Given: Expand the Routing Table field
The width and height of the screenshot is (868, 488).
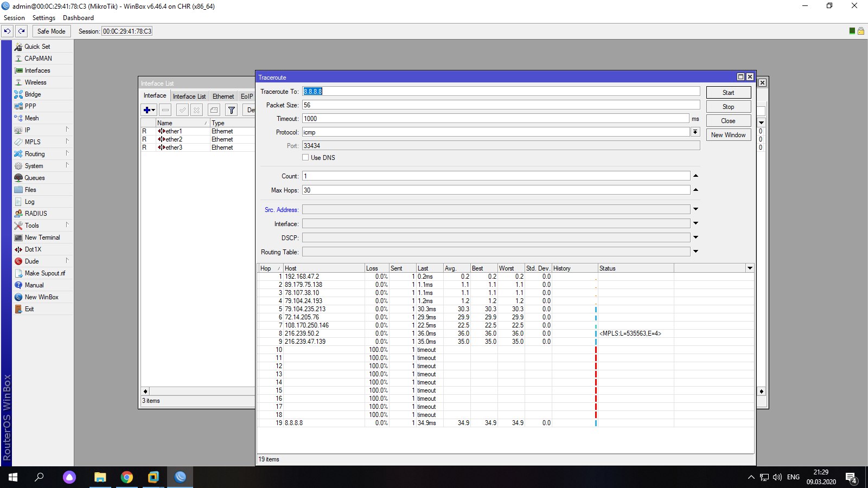Looking at the screenshot, I should 695,252.
